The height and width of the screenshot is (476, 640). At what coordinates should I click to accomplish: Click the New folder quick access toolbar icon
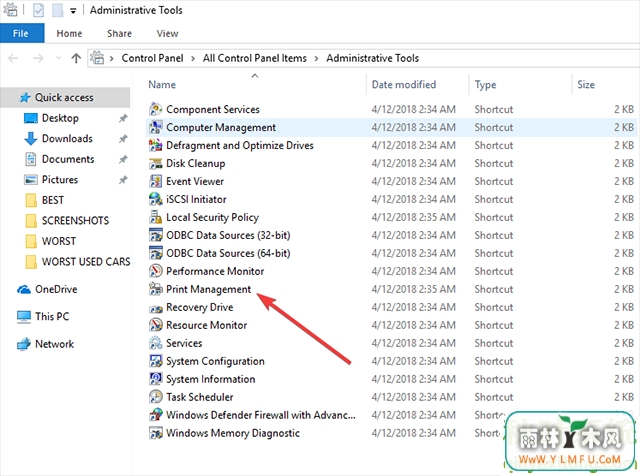coord(58,10)
